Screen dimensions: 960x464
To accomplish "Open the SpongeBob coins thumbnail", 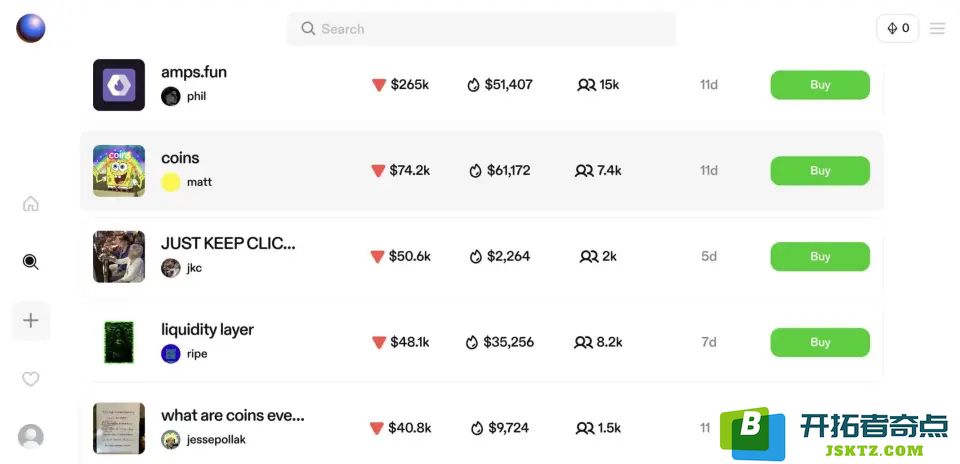I will click(x=119, y=171).
